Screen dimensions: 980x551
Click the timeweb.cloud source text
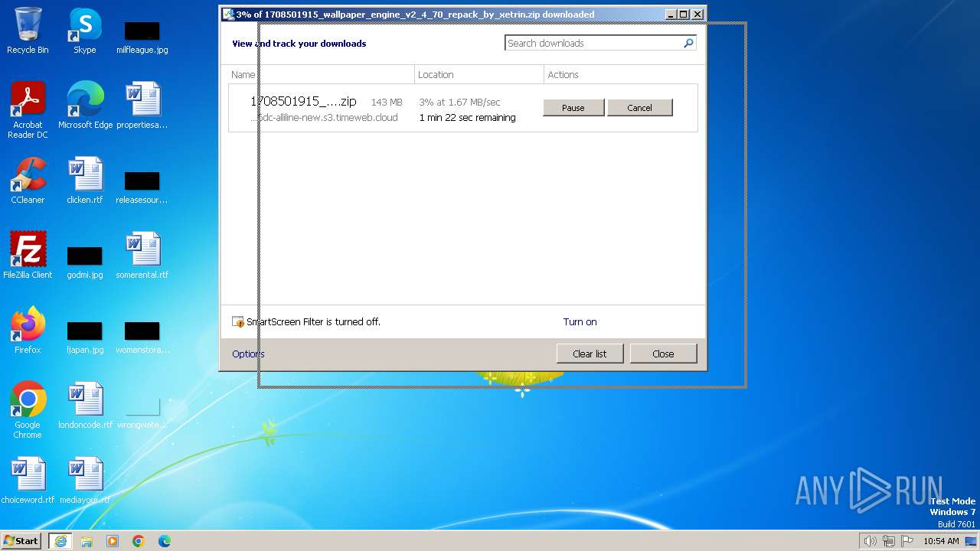325,118
